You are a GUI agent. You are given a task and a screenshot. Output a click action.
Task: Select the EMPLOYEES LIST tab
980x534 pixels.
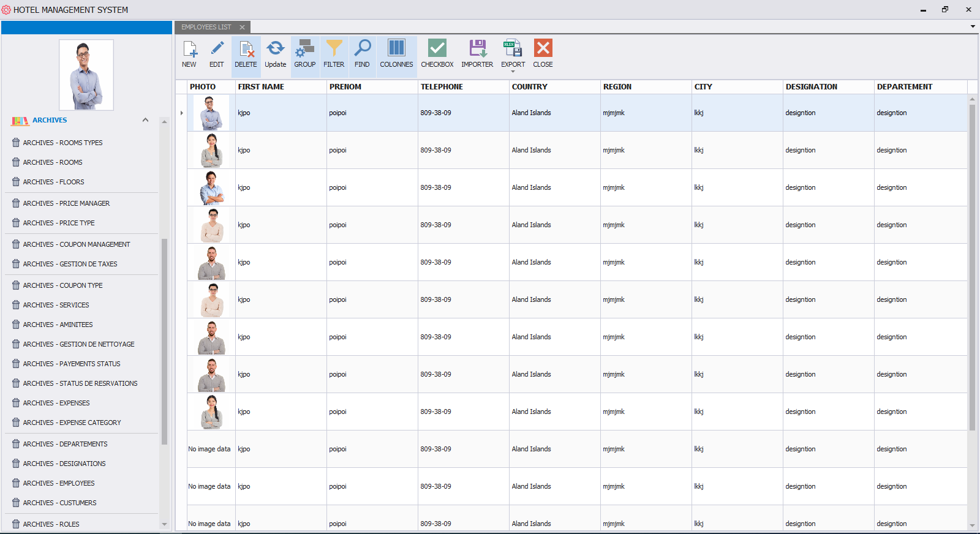click(x=206, y=27)
